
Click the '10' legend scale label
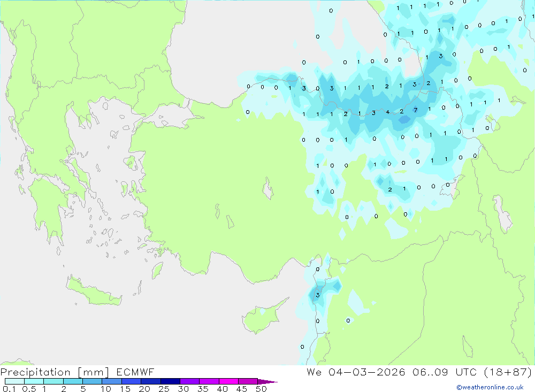tap(106, 389)
